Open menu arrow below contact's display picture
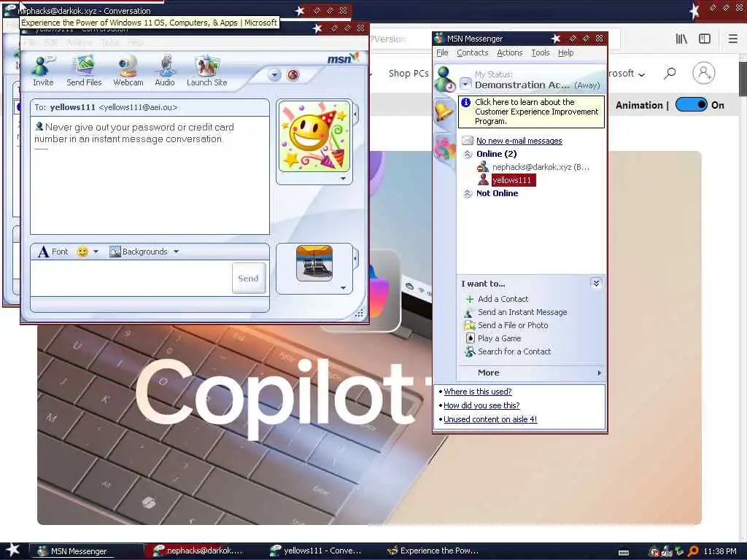The width and height of the screenshot is (747, 560). click(343, 179)
